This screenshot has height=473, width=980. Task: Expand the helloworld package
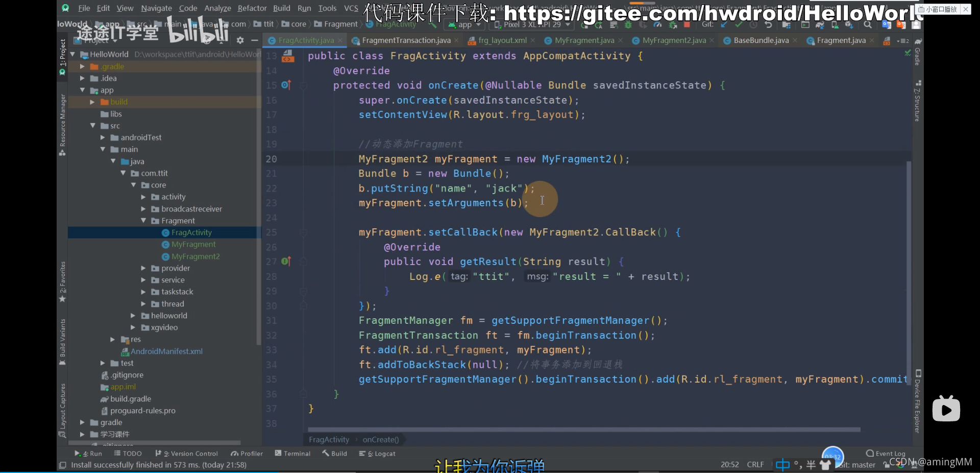pos(133,316)
